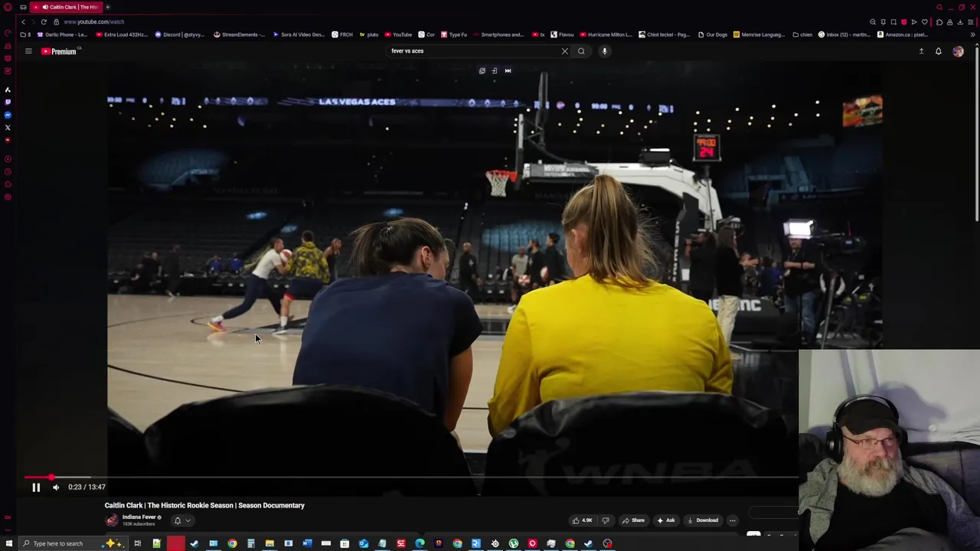980x551 pixels.
Task: Clear the 'fever vs aces' search text
Action: coord(565,51)
